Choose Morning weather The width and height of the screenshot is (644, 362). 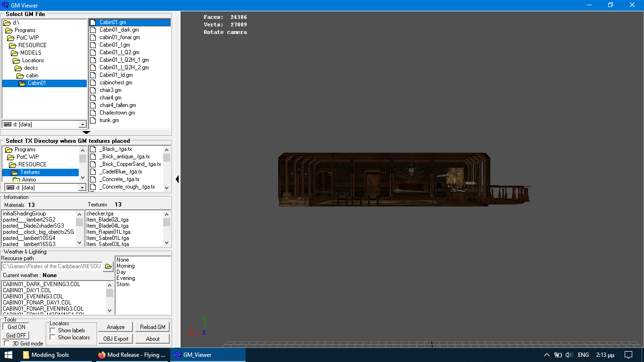tap(125, 266)
